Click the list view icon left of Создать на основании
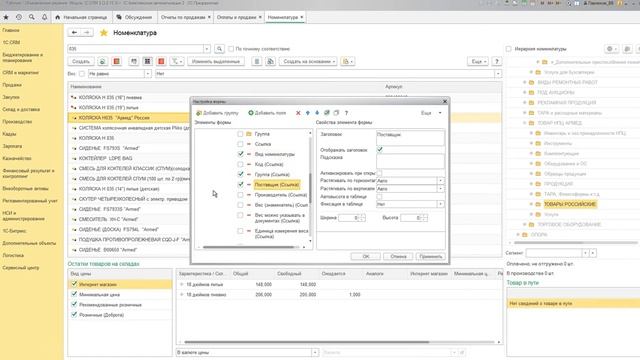 (x=256, y=62)
